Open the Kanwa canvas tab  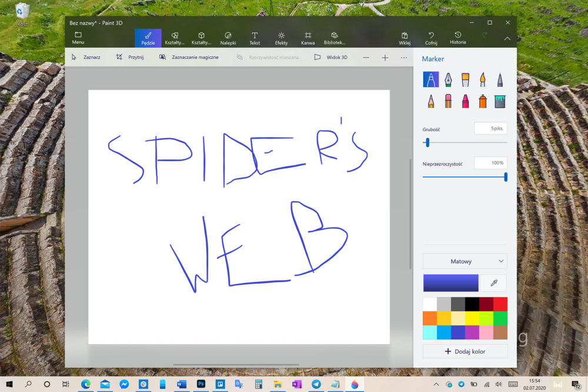point(308,38)
